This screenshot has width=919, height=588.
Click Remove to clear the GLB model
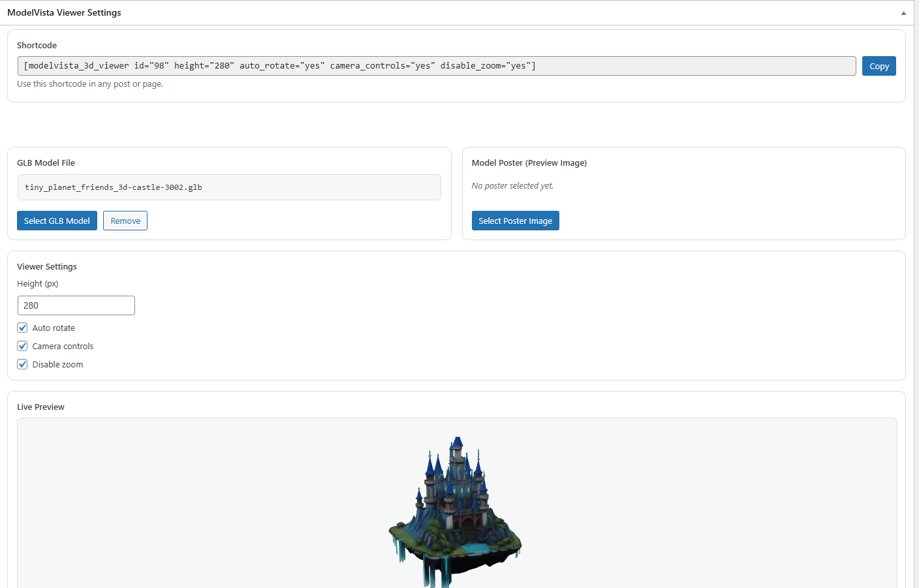pyautogui.click(x=125, y=221)
